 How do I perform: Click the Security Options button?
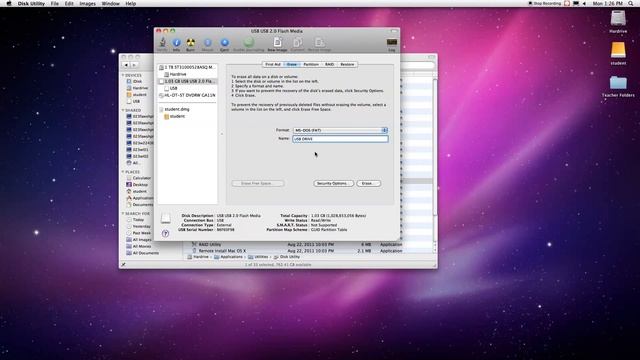333,183
